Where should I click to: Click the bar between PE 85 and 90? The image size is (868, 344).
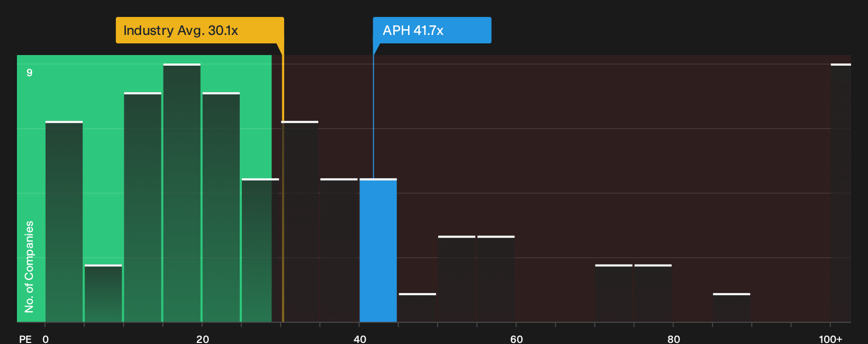[x=731, y=307]
